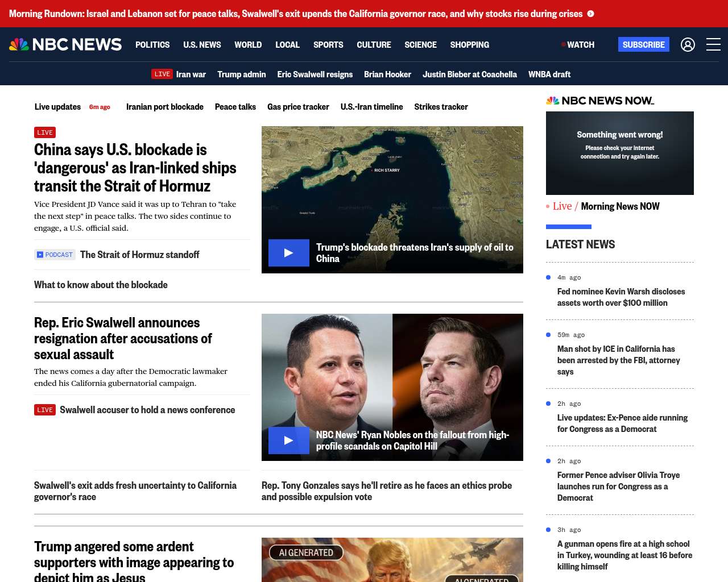The image size is (728, 582).
Task: Click the NBC News NOW logo
Action: point(600,101)
